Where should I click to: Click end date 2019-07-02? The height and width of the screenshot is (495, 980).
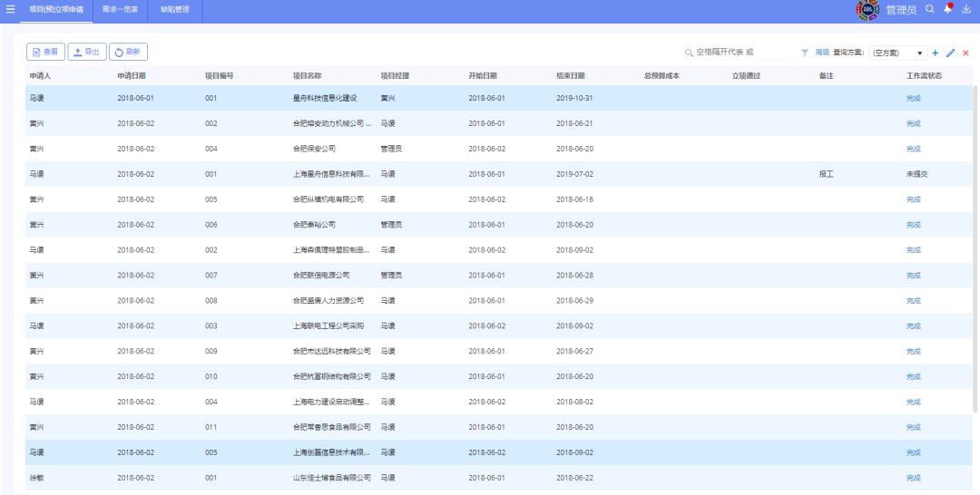click(574, 174)
